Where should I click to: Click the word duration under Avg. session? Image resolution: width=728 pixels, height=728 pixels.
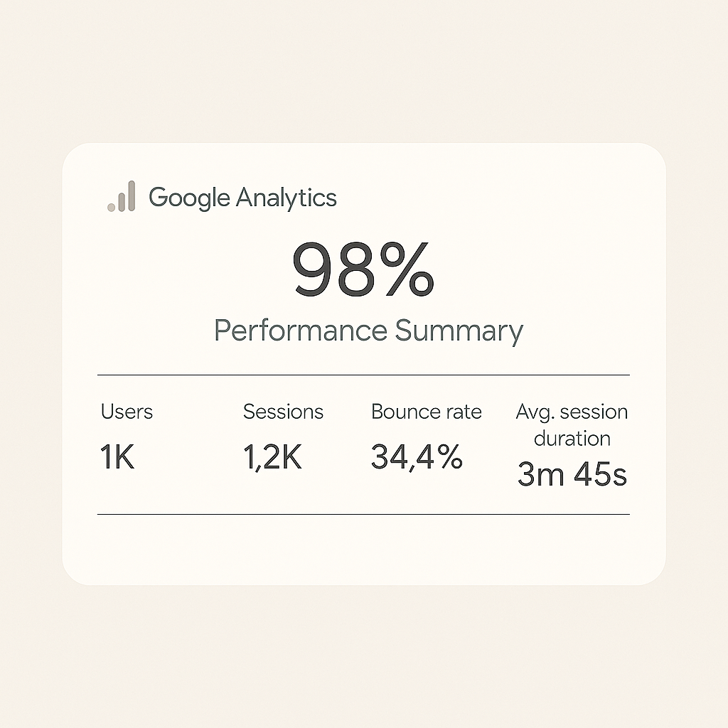click(x=572, y=439)
